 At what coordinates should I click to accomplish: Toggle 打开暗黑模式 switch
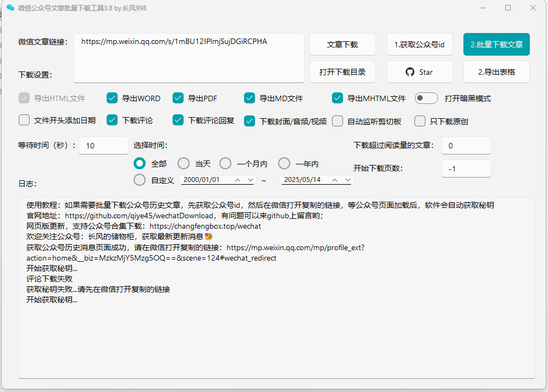[x=426, y=98]
